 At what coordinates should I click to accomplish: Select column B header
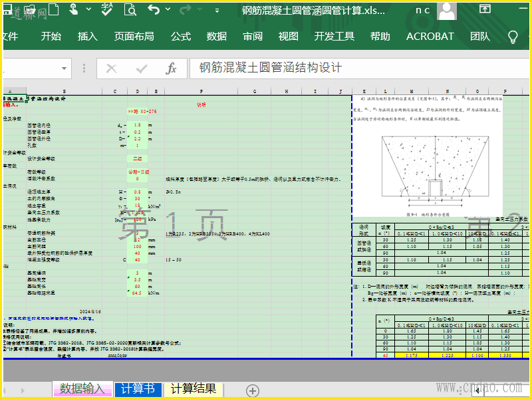tap(64, 91)
